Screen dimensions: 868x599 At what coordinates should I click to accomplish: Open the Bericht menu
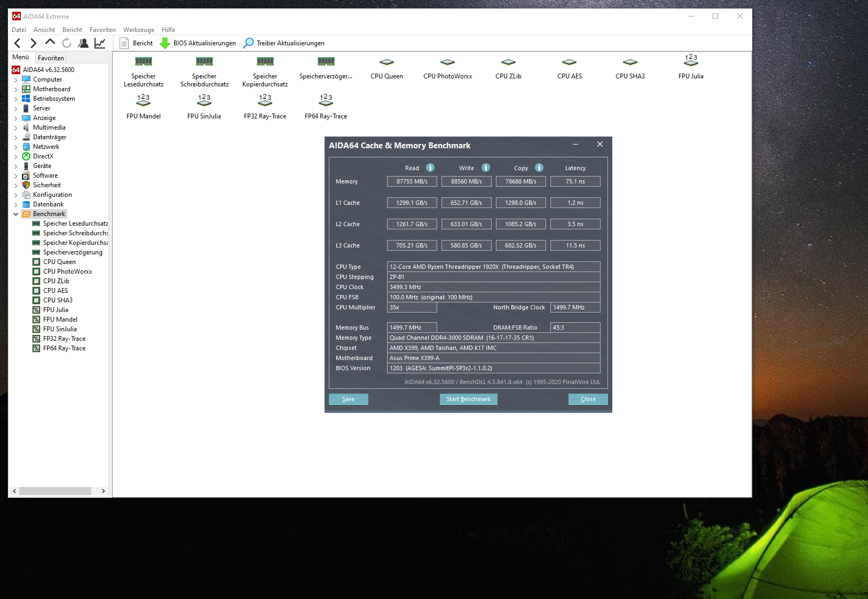click(72, 30)
